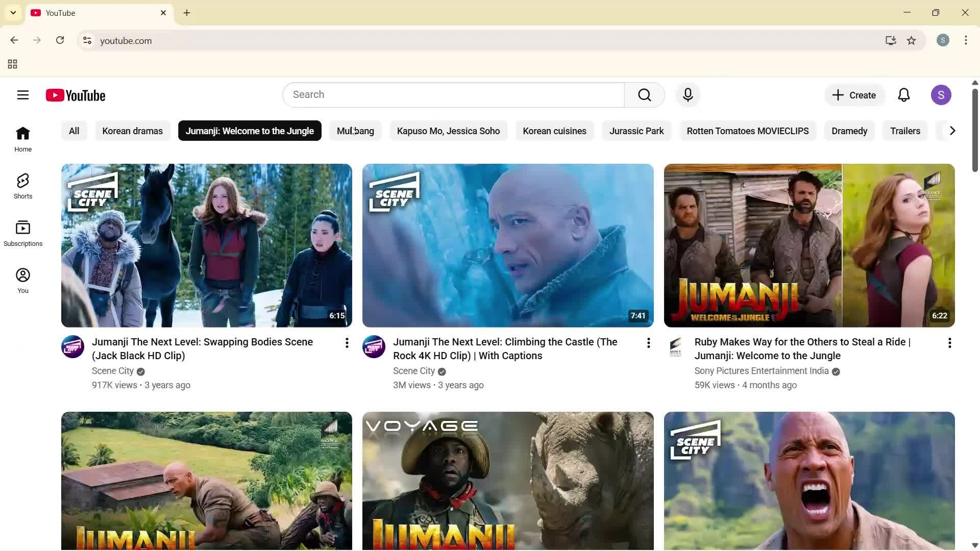Open the Sony Pictures Entertainment India channel link
980x551 pixels.
(x=761, y=371)
